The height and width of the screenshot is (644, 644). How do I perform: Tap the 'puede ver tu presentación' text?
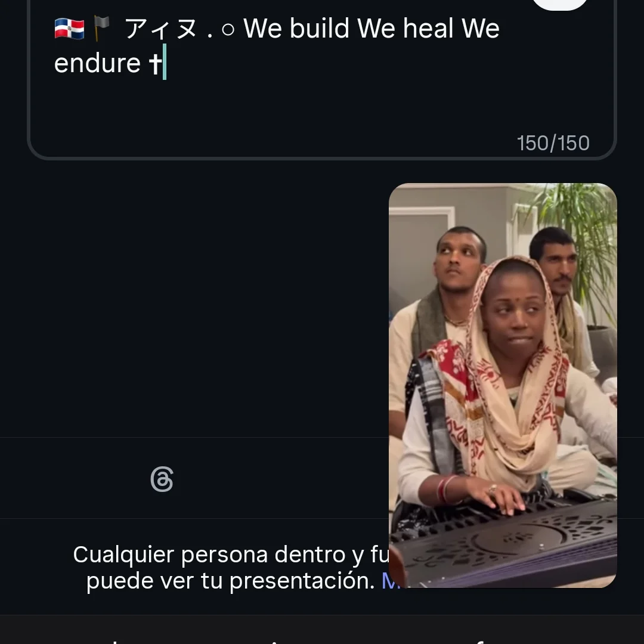(x=230, y=581)
